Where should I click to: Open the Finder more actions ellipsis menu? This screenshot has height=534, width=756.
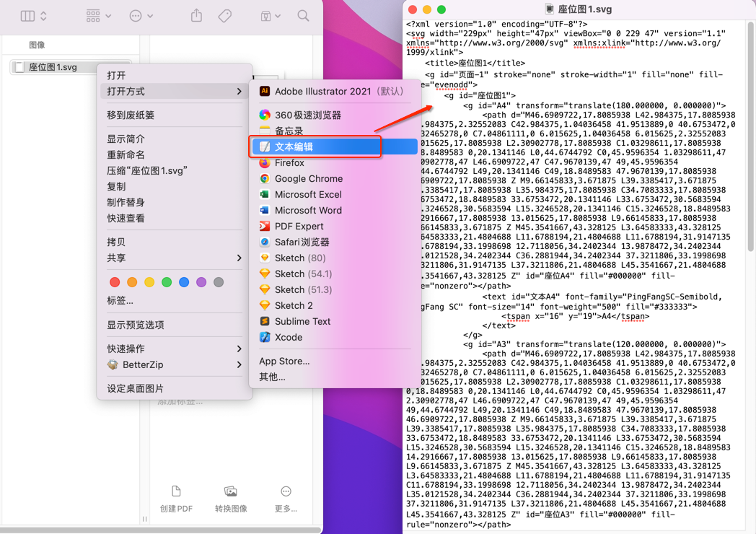141,16
